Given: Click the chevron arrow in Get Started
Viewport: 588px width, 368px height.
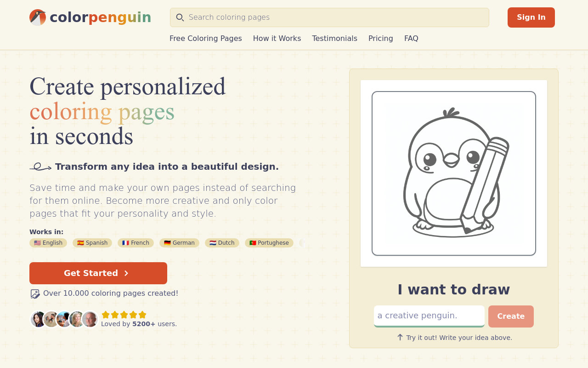Looking at the screenshot, I should tap(126, 273).
